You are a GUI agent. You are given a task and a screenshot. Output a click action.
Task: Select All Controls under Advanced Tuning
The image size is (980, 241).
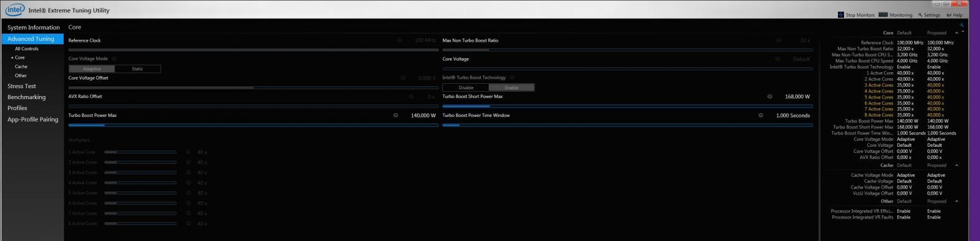coord(26,49)
